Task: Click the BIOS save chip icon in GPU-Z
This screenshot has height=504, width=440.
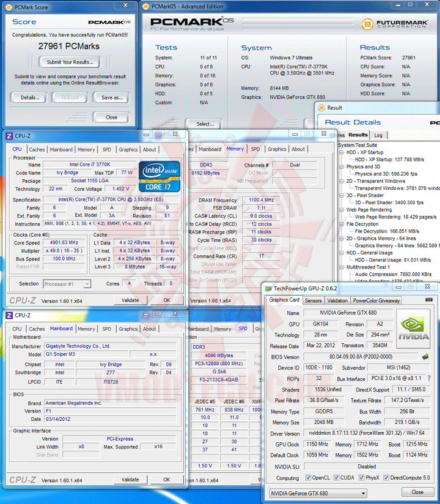Action: 425,357
